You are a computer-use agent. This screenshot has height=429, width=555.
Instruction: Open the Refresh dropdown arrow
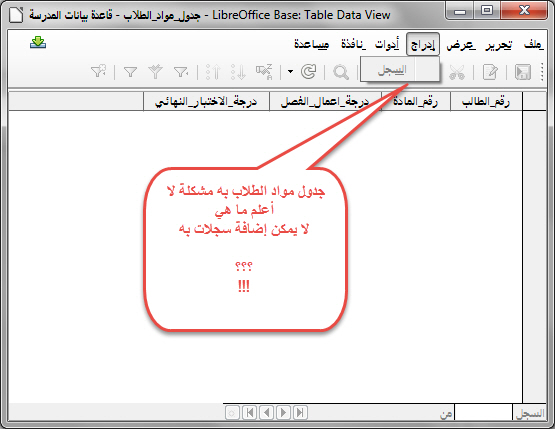(291, 72)
